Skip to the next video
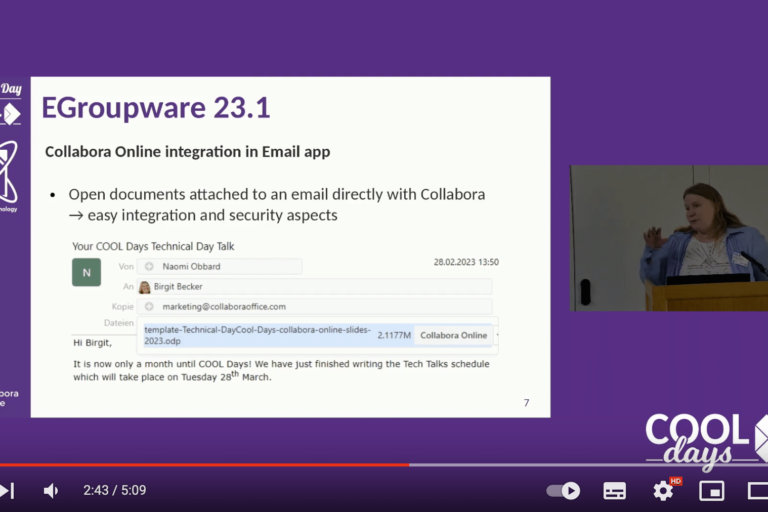This screenshot has height=512, width=768. pos(6,490)
